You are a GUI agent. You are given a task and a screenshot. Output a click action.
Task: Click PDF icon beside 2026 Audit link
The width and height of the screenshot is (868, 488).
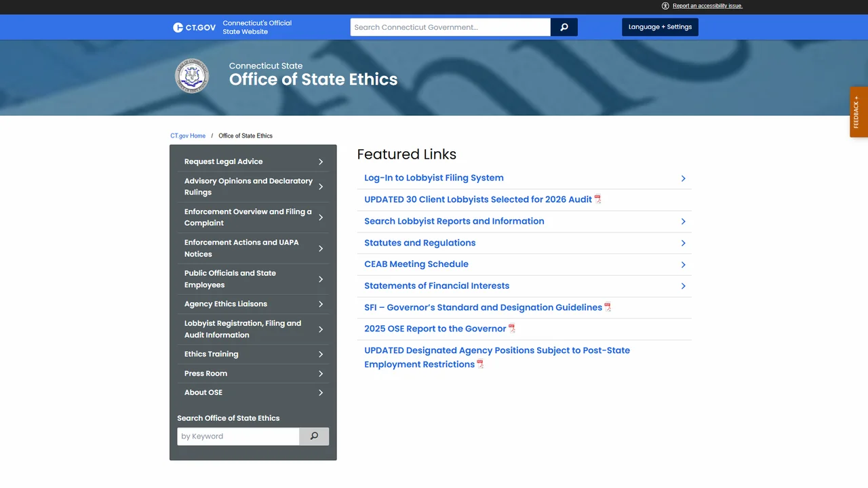[x=597, y=199]
